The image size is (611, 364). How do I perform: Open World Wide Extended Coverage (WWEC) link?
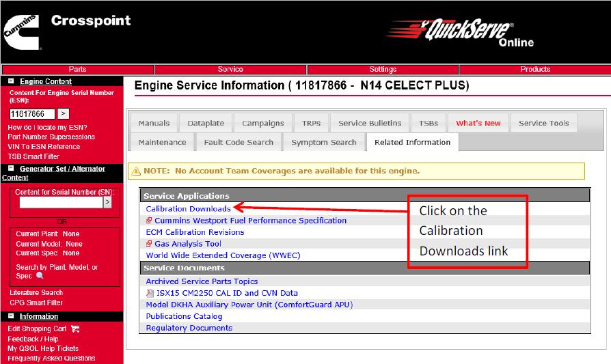pos(223,255)
